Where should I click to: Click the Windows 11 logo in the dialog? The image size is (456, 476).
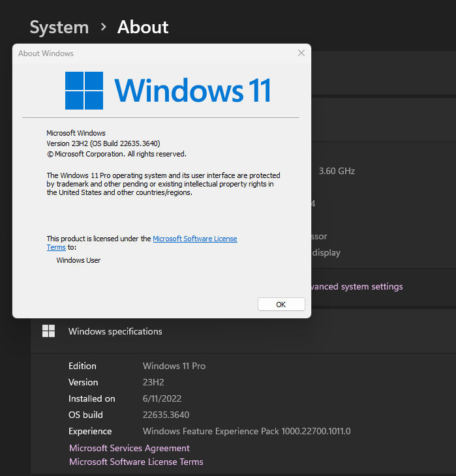(168, 91)
